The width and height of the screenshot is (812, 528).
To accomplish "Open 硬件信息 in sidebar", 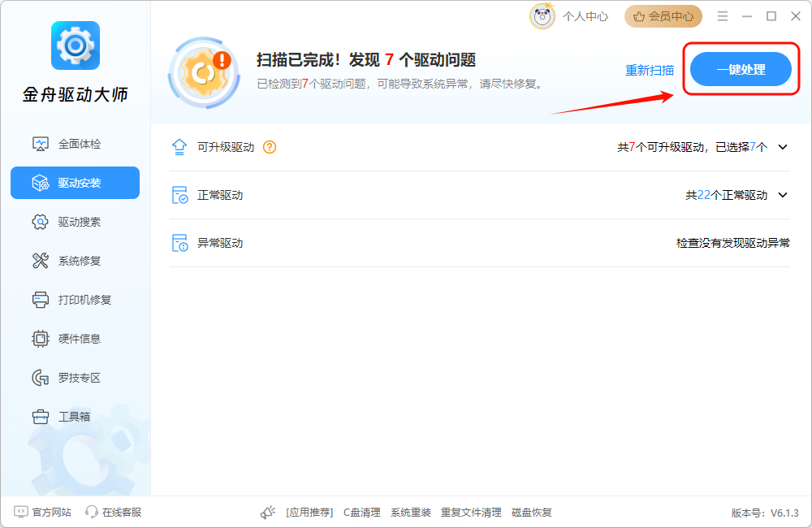I will 75,339.
